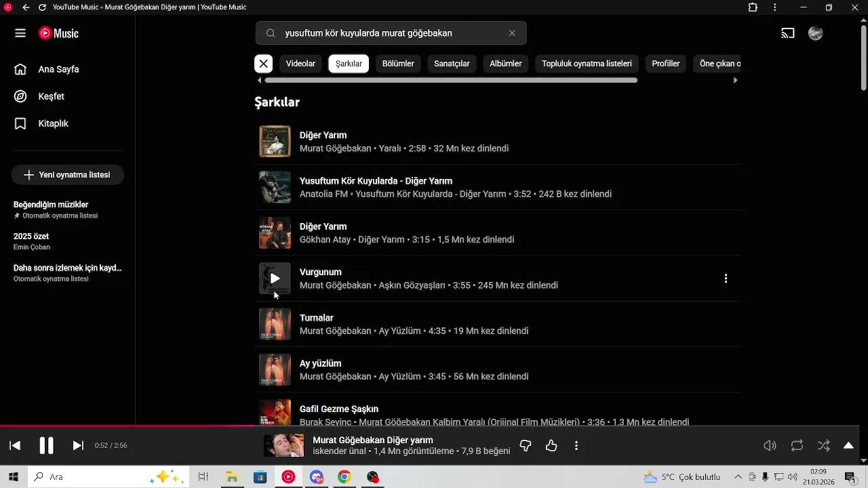Open the Windows Start menu
868x488 pixels.
(x=13, y=477)
